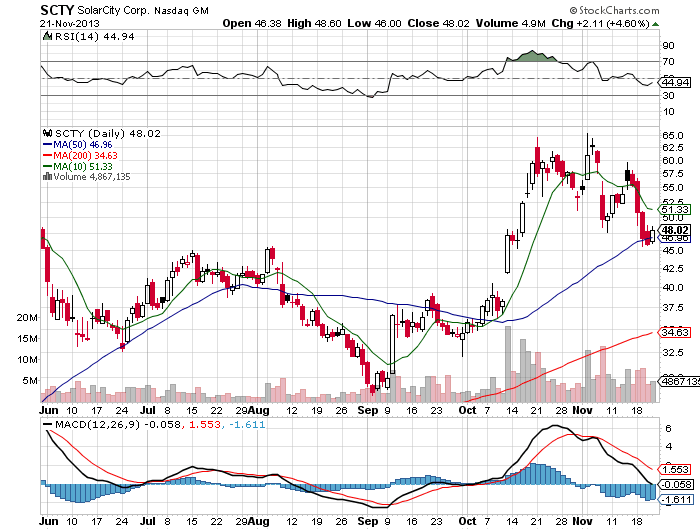Click the 'Nasdaq GM' exchange label
This screenshot has height=530, width=700.
[x=181, y=11]
